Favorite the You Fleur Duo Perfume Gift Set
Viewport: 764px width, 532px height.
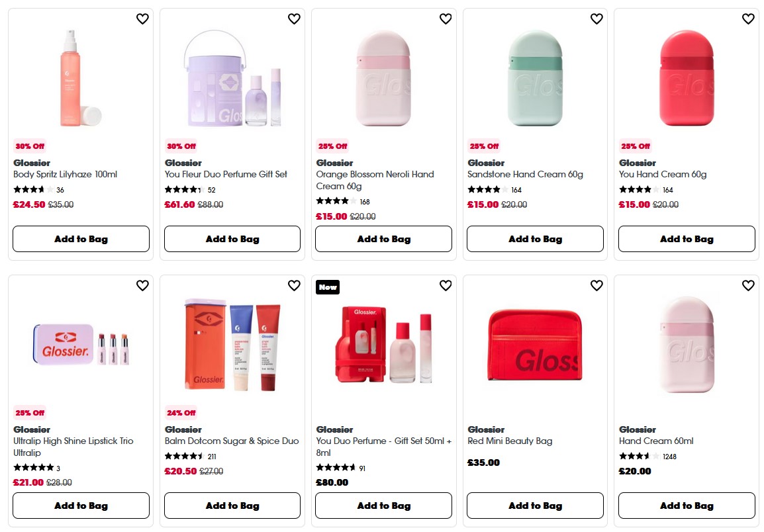(x=294, y=19)
